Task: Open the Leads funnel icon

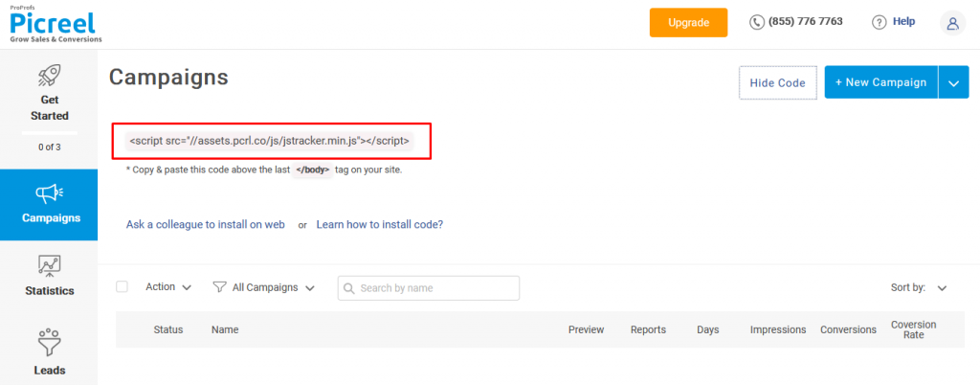Action: pyautogui.click(x=49, y=343)
